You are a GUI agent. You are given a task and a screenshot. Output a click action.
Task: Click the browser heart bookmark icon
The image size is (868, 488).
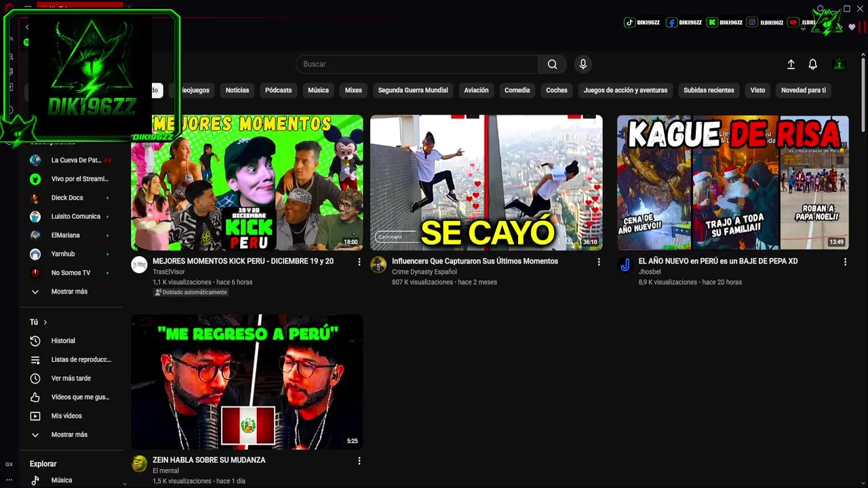852,27
